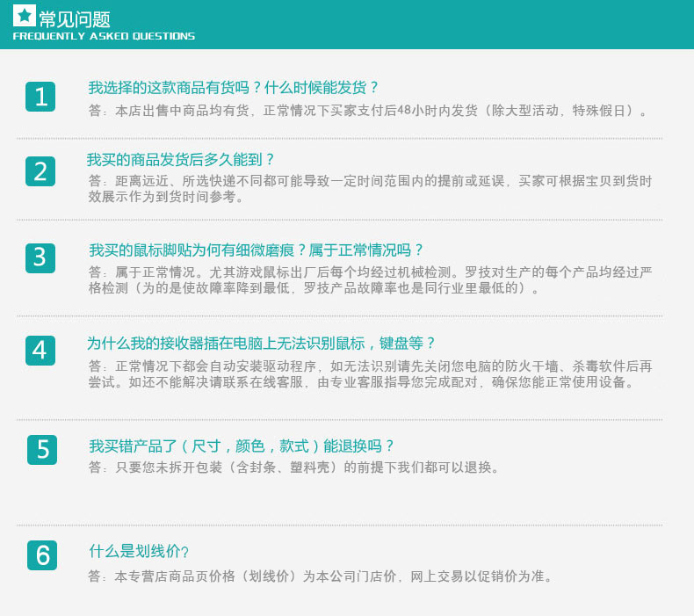
Task: Open question 什么是划线价
Action: click(139, 551)
